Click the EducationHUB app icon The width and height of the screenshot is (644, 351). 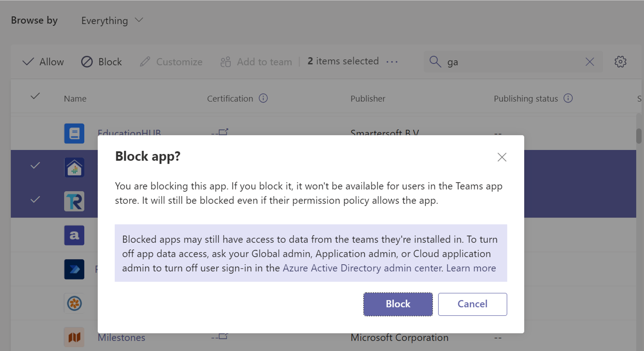74,133
